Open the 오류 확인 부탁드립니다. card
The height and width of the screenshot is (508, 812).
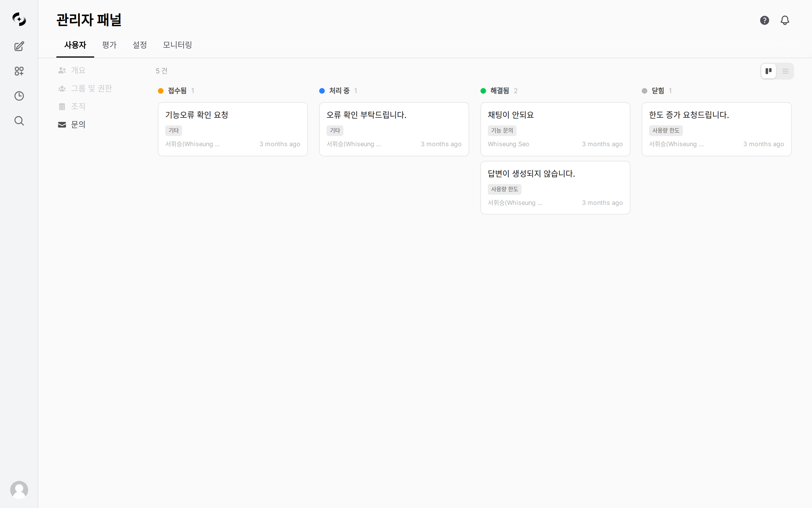(x=394, y=129)
